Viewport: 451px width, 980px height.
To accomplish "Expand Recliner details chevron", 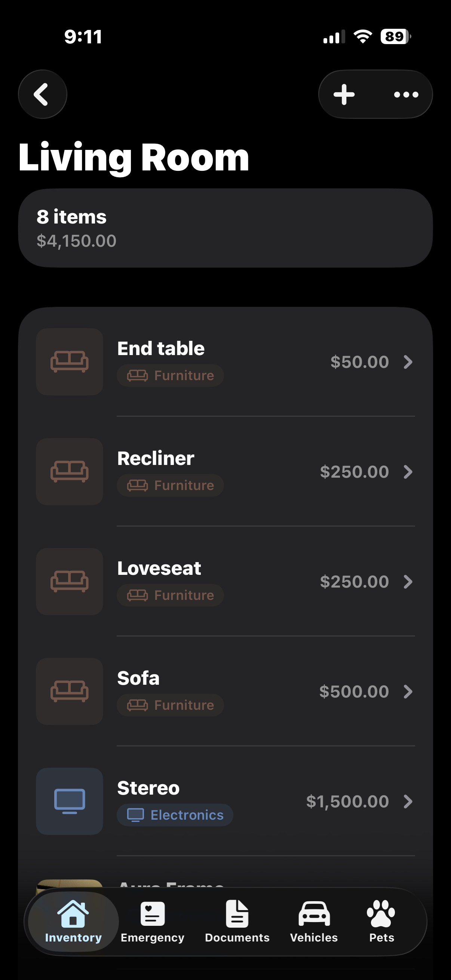I will pyautogui.click(x=408, y=472).
